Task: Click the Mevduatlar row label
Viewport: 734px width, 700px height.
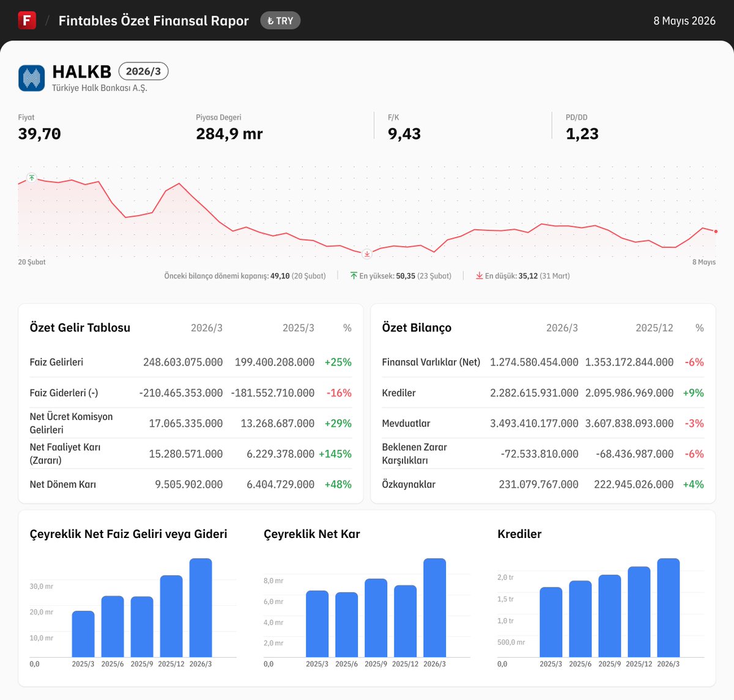Action: (406, 423)
